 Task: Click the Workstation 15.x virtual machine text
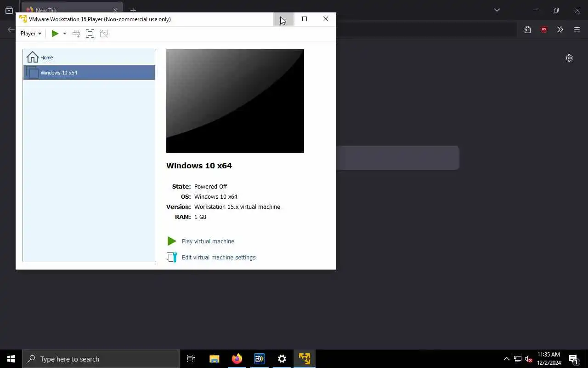237,207
